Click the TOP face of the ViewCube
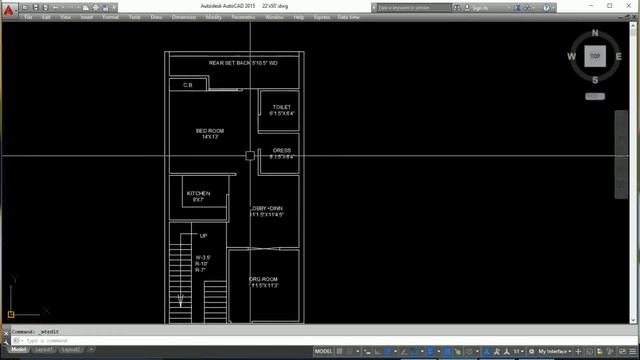Viewport: 640px width, 360px height. [x=595, y=56]
